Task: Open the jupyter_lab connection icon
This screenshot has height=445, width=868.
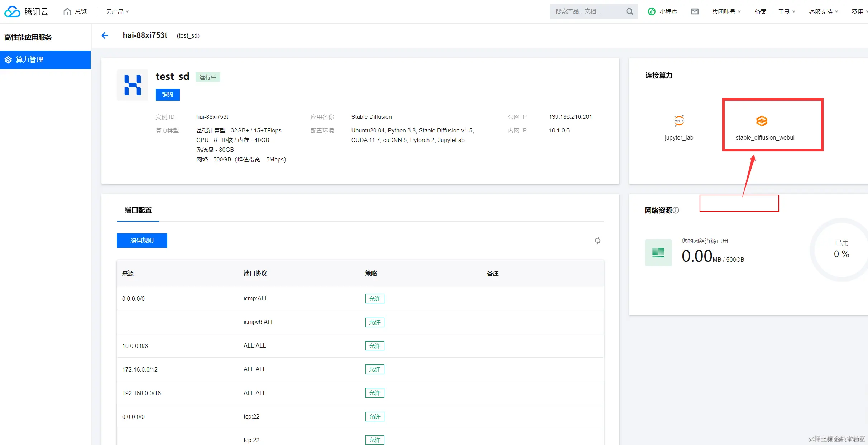Action: 679,121
